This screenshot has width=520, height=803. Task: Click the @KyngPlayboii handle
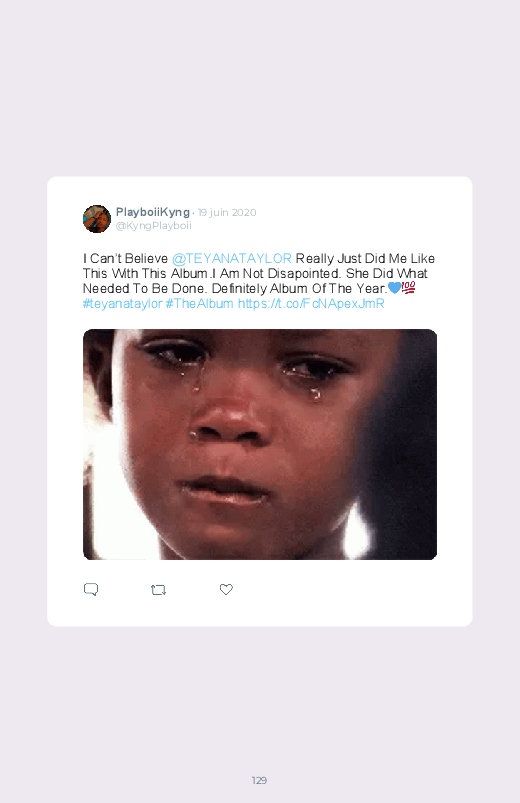pos(154,226)
